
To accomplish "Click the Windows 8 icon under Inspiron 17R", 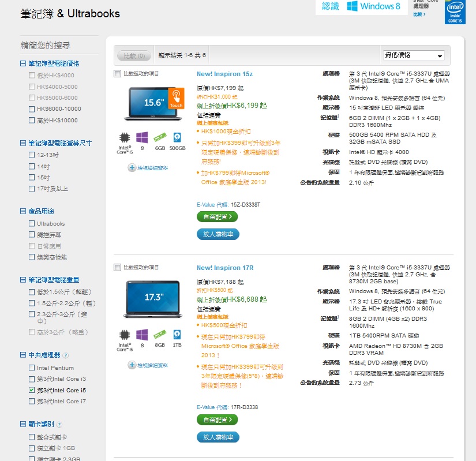I will (142, 335).
